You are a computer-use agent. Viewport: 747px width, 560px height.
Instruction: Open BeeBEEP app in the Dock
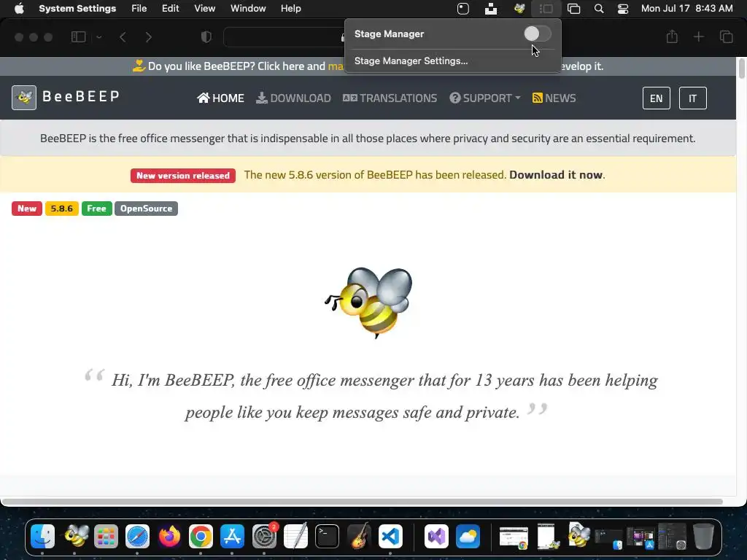tap(76, 536)
